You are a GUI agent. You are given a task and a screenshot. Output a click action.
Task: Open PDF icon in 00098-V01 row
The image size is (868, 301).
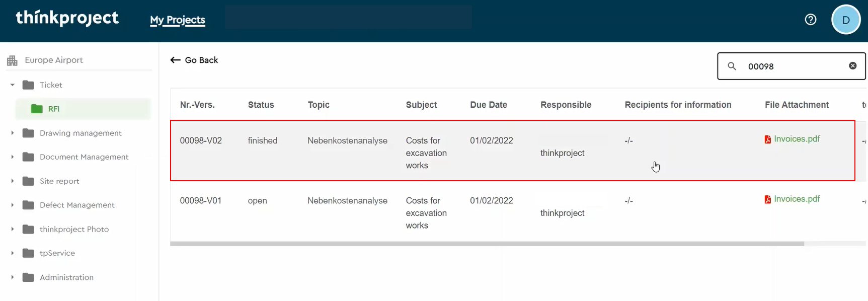click(x=767, y=199)
